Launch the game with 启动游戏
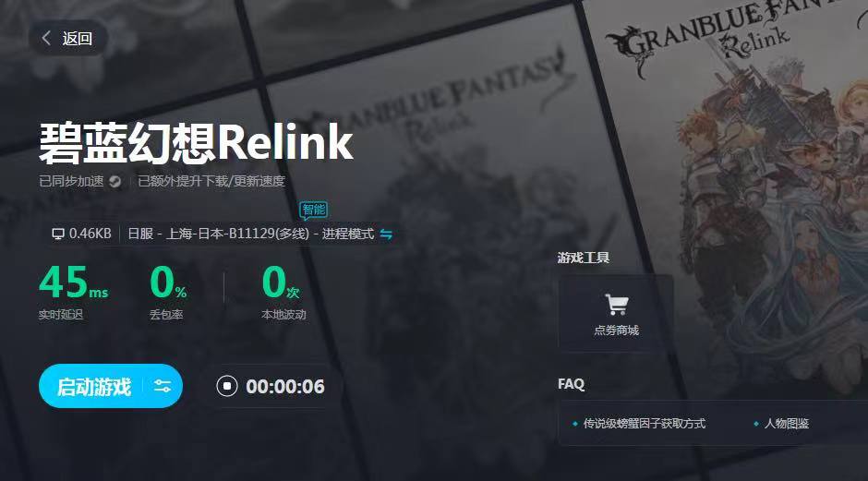This screenshot has height=481, width=868. pyautogui.click(x=94, y=386)
